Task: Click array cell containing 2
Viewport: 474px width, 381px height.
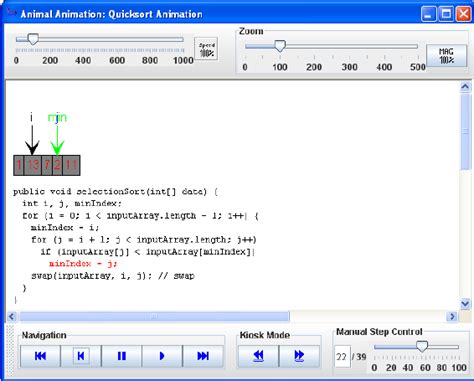Action: pos(57,165)
